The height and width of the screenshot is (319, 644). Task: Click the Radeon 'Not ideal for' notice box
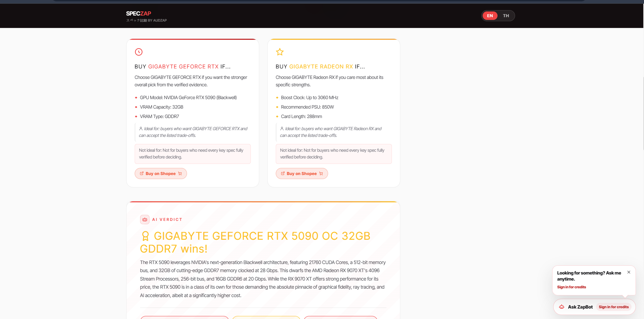(x=334, y=154)
